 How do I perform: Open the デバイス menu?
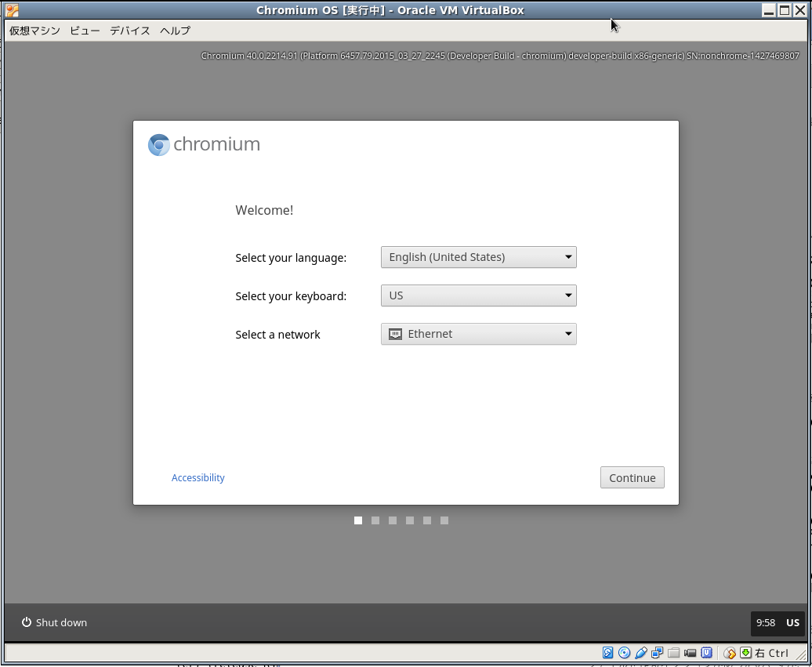click(130, 31)
